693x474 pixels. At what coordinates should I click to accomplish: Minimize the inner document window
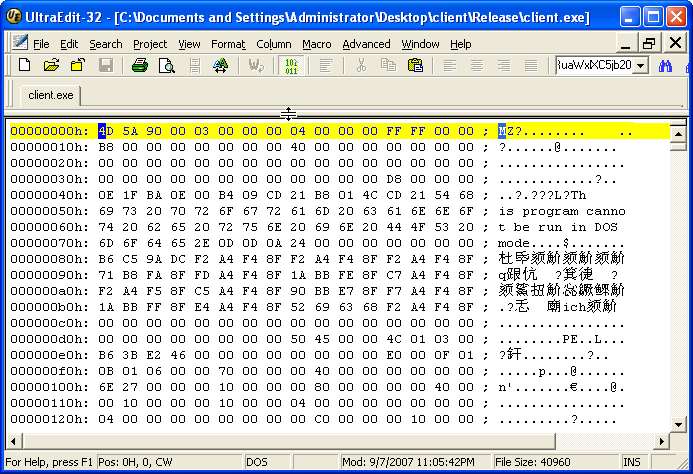[x=625, y=43]
